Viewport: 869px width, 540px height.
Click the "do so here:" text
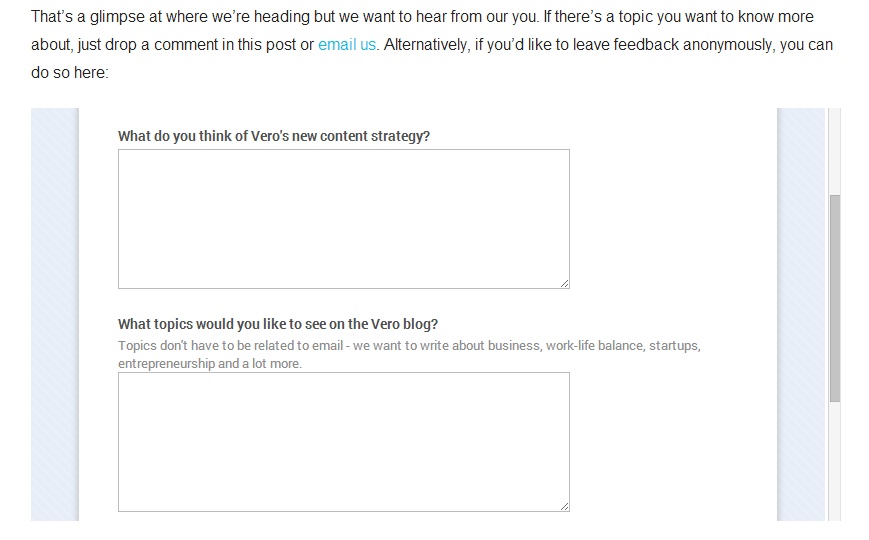click(69, 73)
